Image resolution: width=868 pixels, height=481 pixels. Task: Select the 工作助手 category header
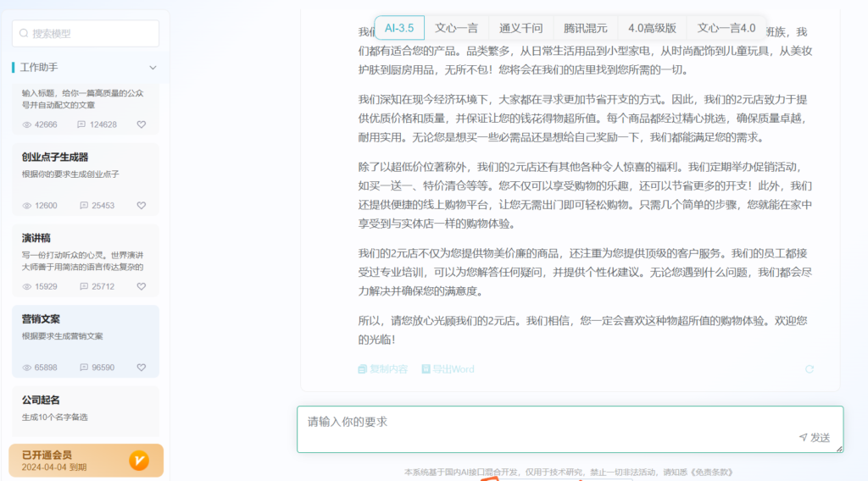tap(86, 68)
